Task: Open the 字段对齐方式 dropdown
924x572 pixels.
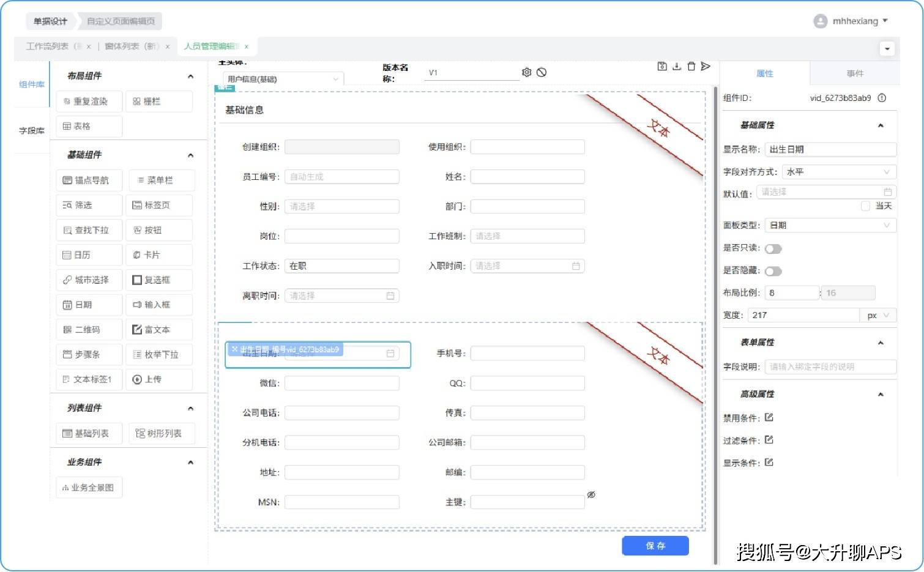Action: tap(839, 172)
